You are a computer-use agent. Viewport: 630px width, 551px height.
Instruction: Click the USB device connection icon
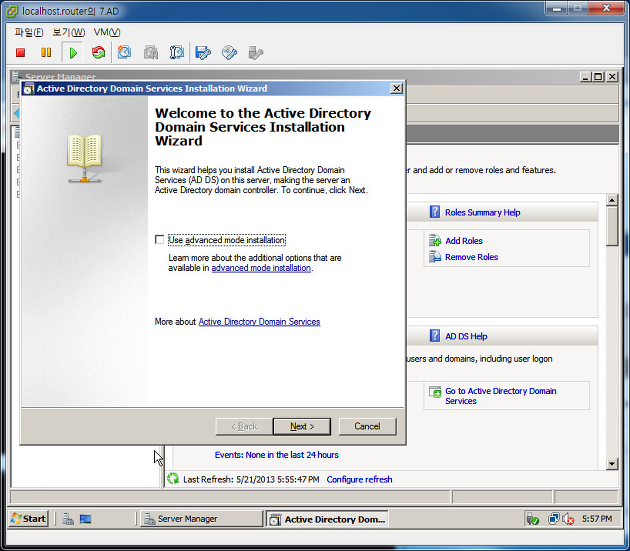(x=256, y=53)
